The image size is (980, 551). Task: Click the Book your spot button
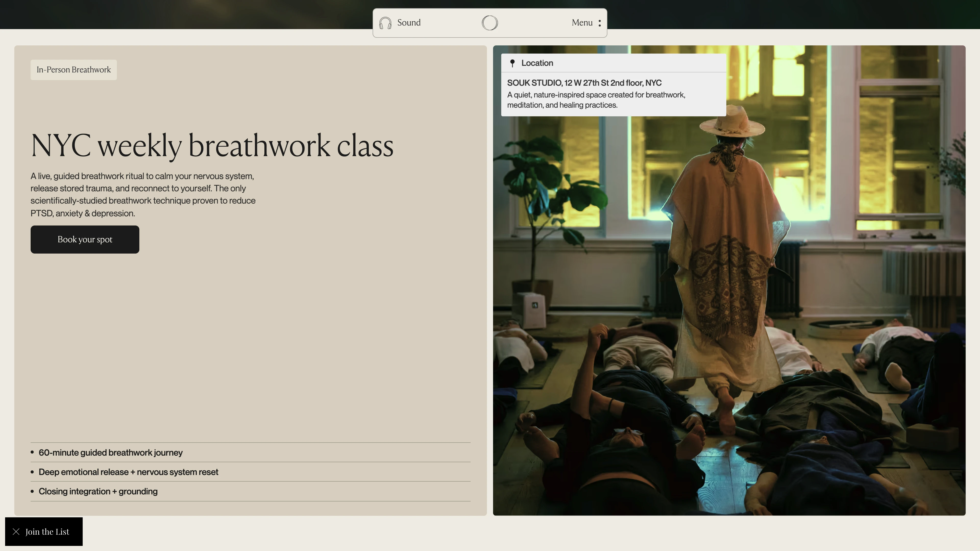point(85,240)
